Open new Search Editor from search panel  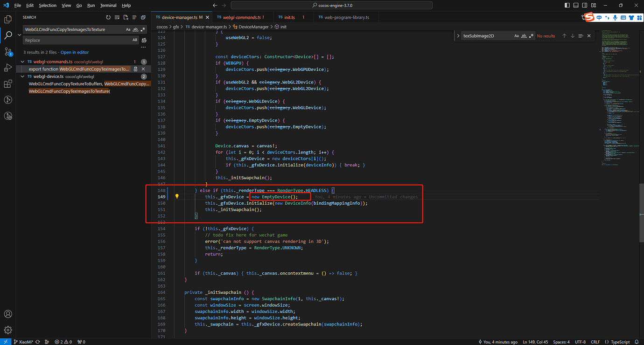pyautogui.click(x=126, y=17)
